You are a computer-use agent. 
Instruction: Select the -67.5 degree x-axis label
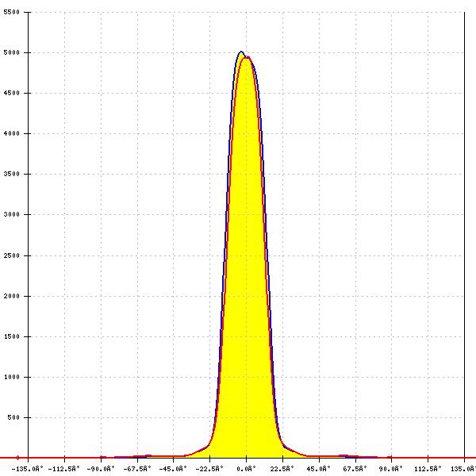pyautogui.click(x=137, y=469)
